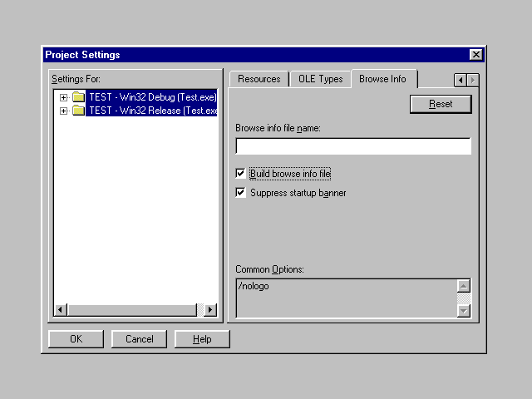Screen dimensions: 532x399
Task: Expand the TEST - Win32 Release tree node
Action: pos(63,111)
